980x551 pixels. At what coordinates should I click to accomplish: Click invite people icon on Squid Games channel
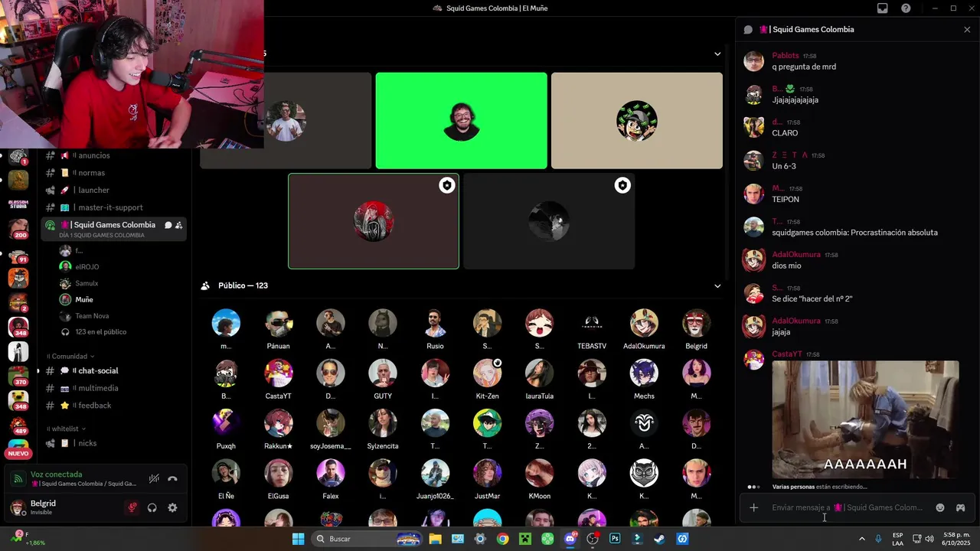(x=178, y=225)
